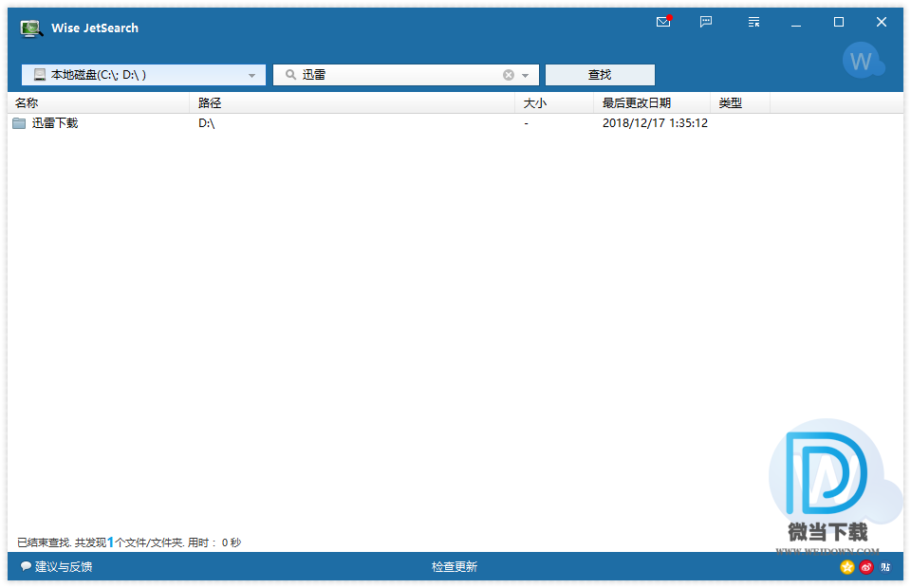Close the Wise JetSearch window

[882, 22]
